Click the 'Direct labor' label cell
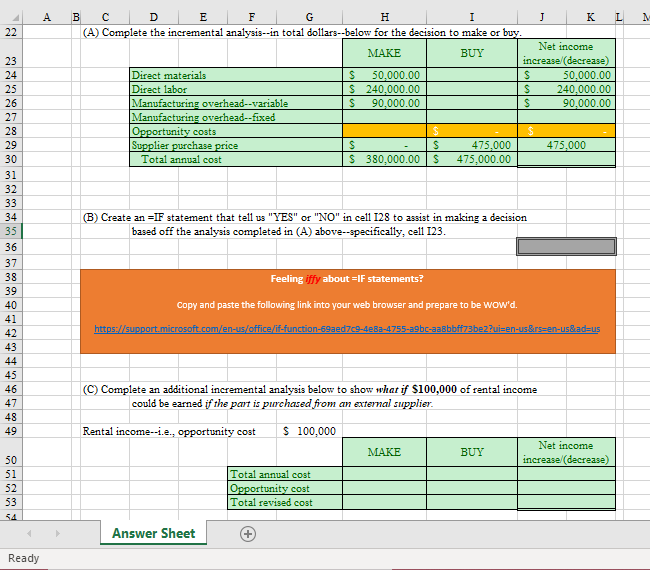650x570 pixels. (236, 89)
